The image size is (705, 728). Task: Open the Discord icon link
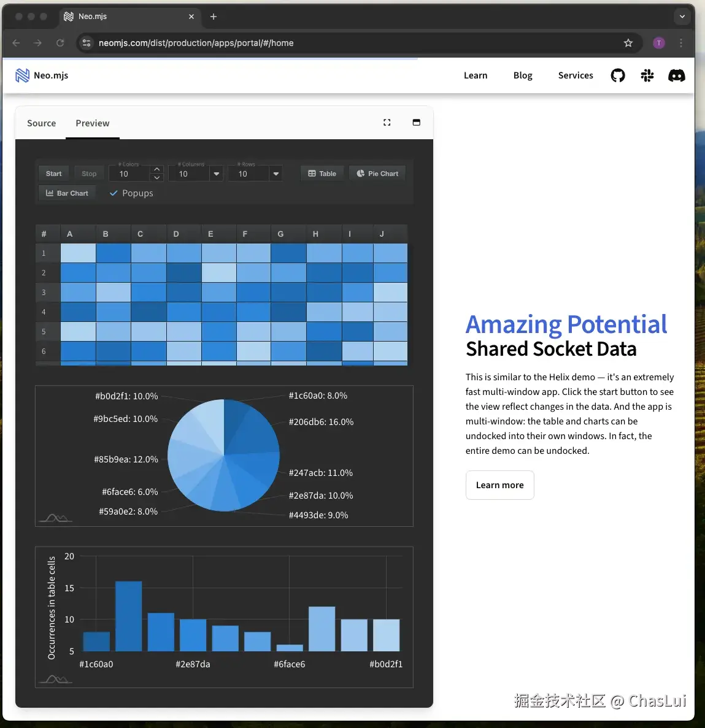pyautogui.click(x=676, y=75)
